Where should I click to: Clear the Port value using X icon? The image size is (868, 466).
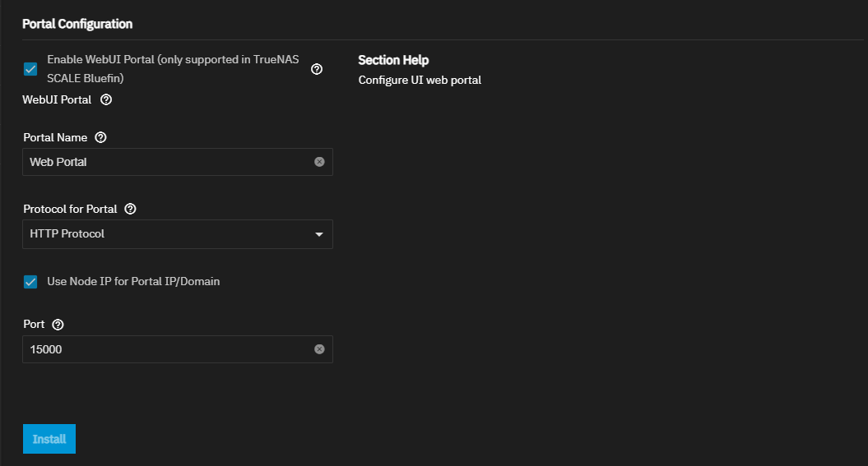coord(319,349)
